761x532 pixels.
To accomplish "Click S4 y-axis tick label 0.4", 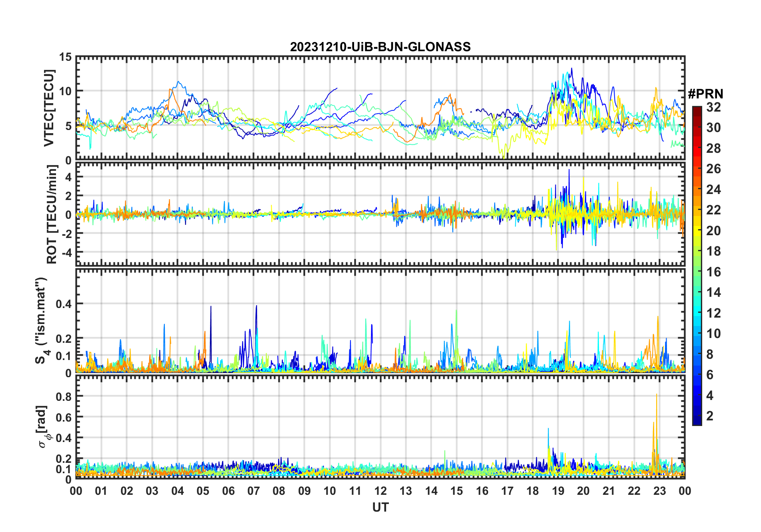I will coord(64,304).
